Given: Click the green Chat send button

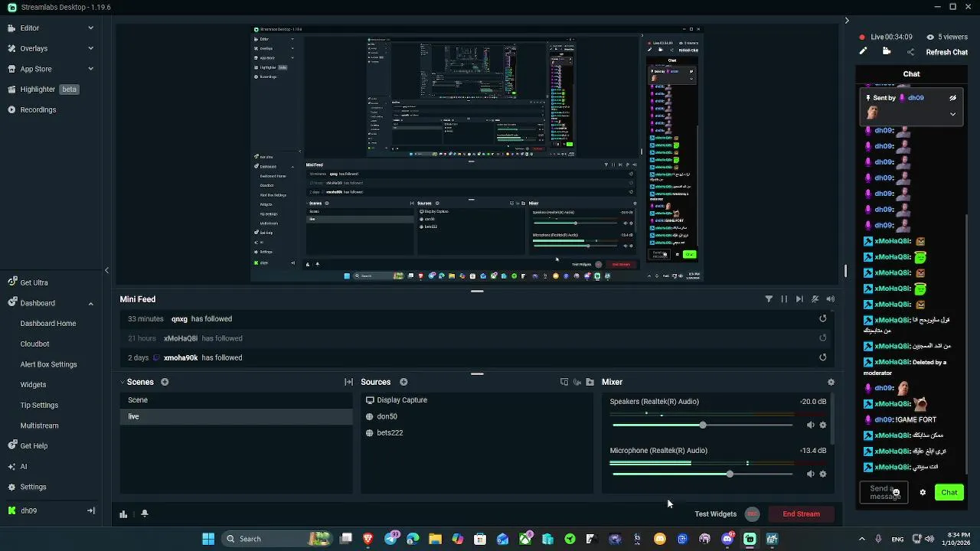Looking at the screenshot, I should [949, 492].
